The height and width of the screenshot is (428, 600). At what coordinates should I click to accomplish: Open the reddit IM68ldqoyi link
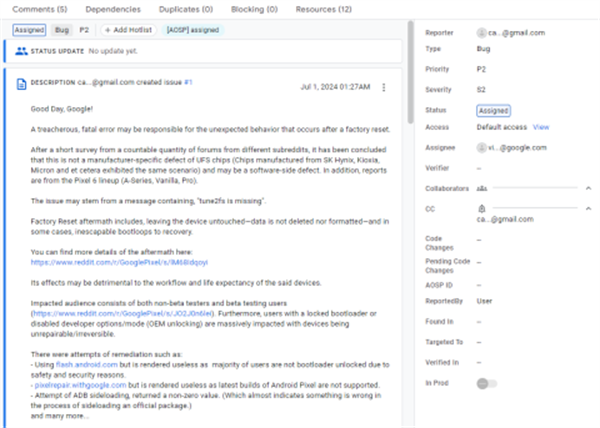(x=119, y=262)
